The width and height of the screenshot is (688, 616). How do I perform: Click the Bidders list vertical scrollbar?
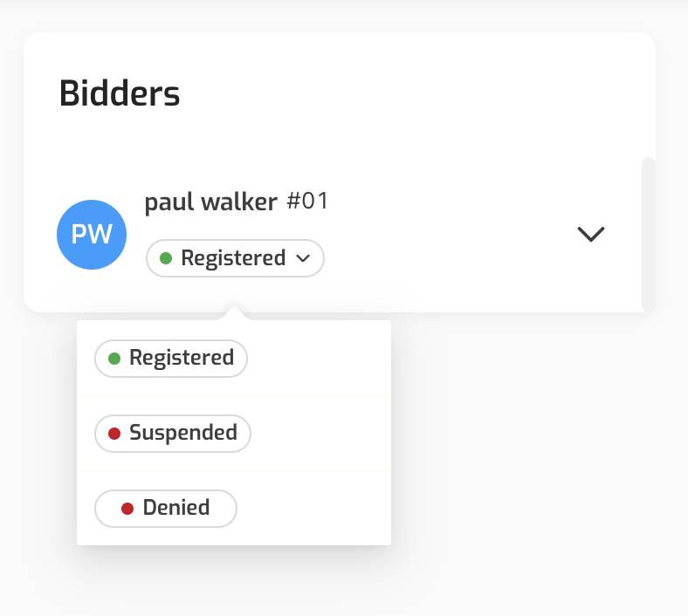[648, 234]
